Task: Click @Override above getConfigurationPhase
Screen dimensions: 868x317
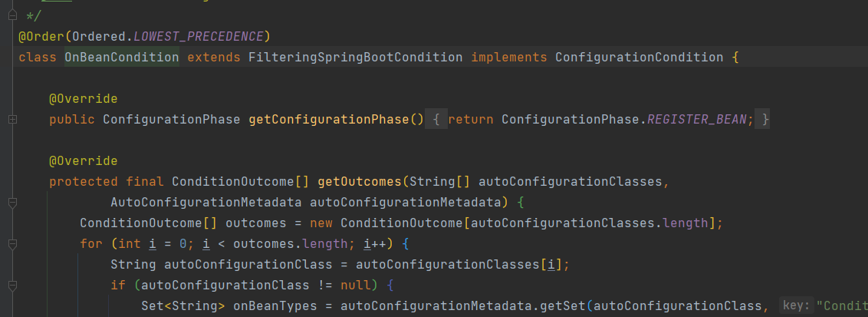Action: point(83,99)
